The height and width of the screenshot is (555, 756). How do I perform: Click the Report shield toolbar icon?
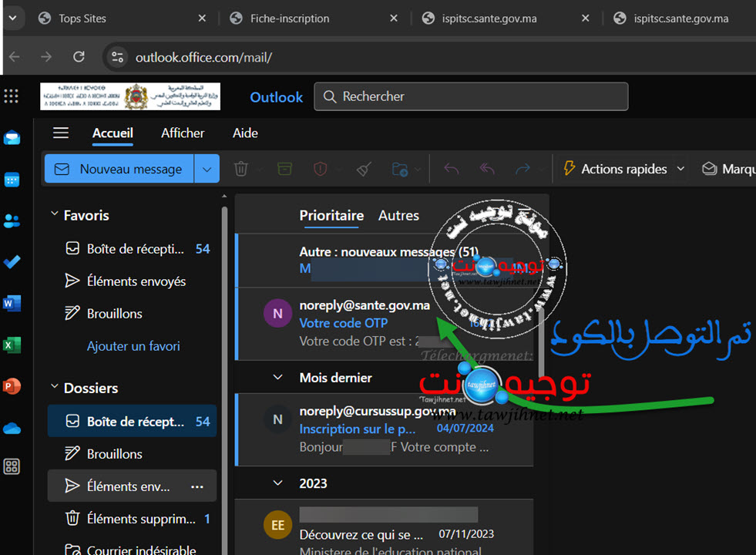[x=320, y=169]
